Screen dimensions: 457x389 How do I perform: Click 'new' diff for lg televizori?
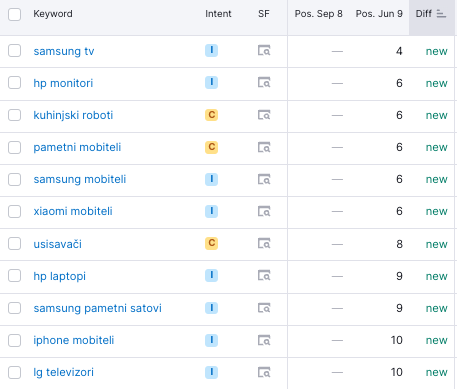(436, 372)
